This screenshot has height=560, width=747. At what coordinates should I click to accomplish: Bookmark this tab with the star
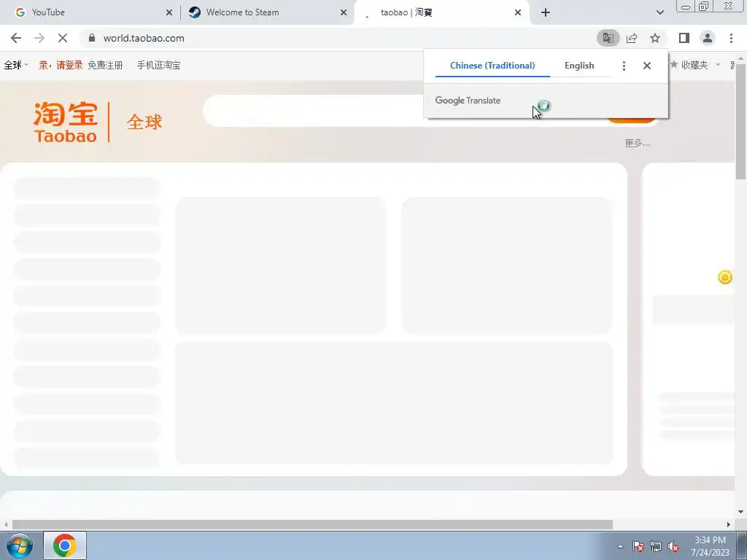coord(655,38)
